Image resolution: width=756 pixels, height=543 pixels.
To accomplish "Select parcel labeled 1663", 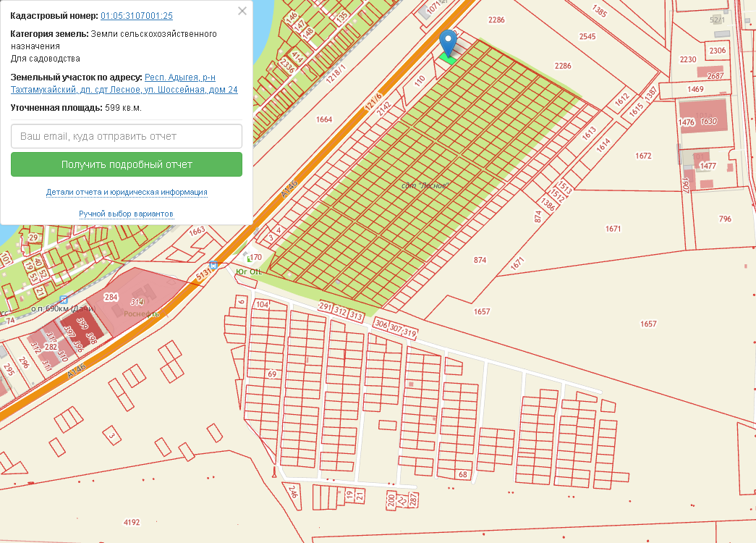I will click(x=198, y=231).
